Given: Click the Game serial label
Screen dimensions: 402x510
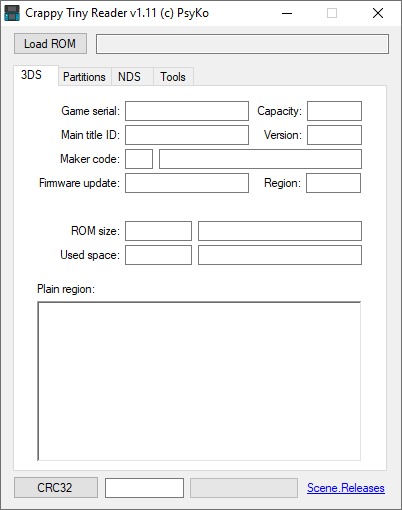Looking at the screenshot, I should point(90,111).
